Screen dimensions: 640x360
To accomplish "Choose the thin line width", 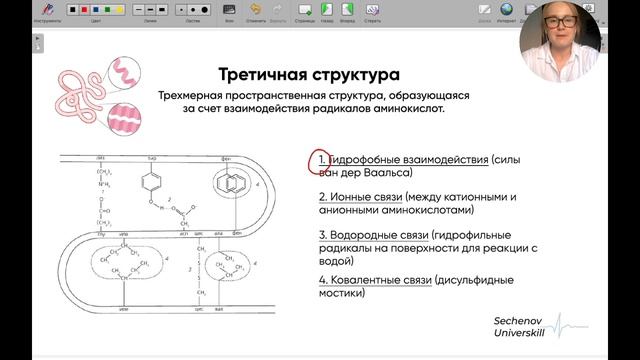I will coord(139,10).
